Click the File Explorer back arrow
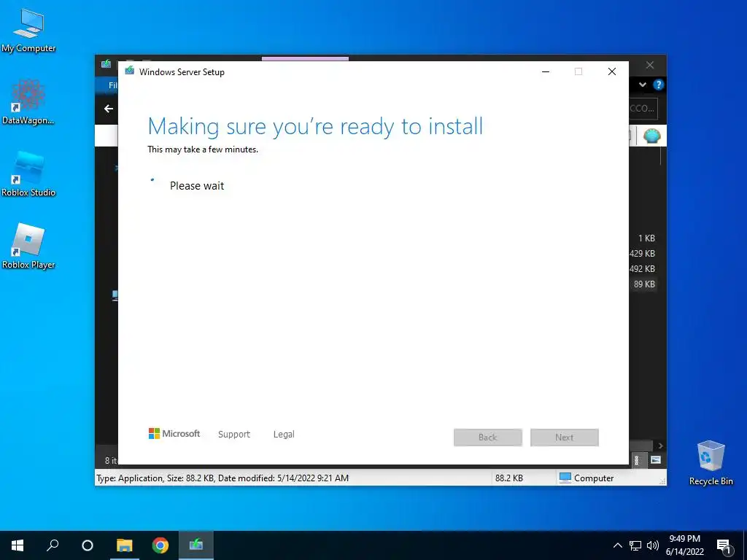Screen dimensions: 747x560 tap(109, 109)
